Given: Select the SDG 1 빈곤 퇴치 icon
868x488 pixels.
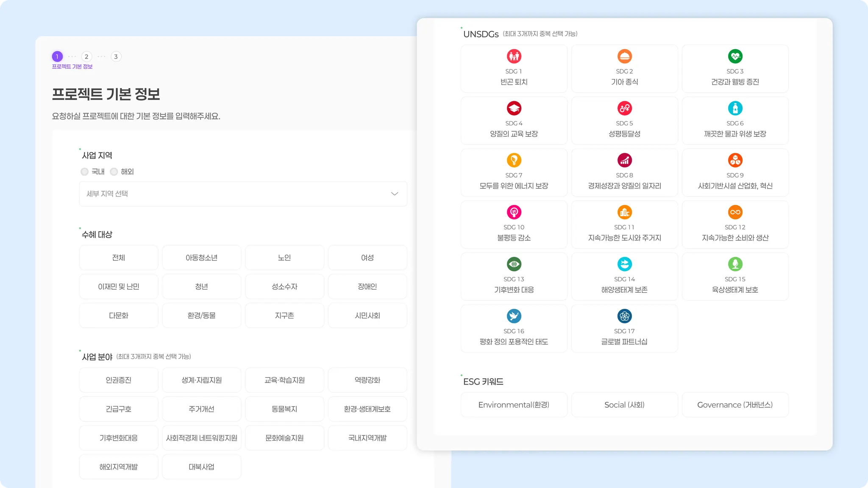Looking at the screenshot, I should (x=514, y=56).
